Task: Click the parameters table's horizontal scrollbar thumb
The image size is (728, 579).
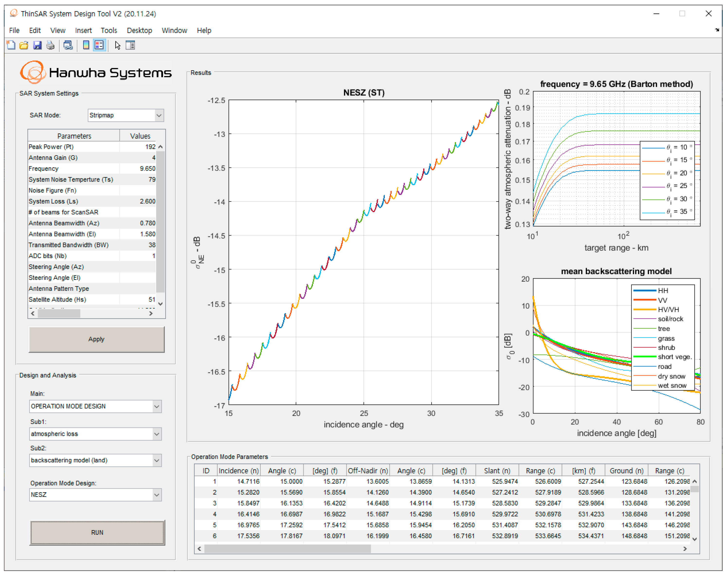Action: click(59, 314)
